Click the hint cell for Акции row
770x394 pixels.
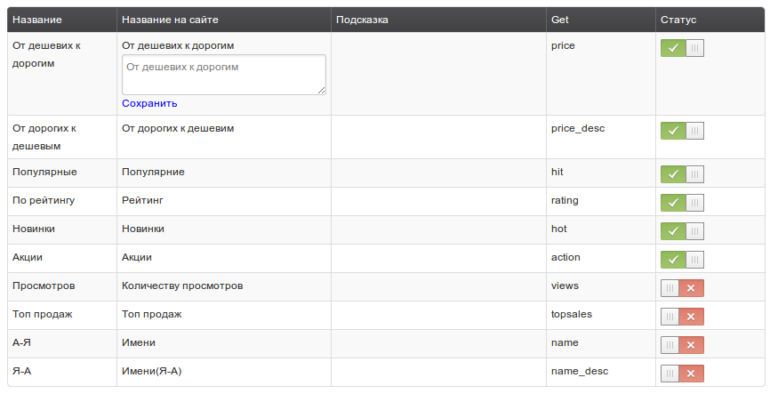(439, 258)
